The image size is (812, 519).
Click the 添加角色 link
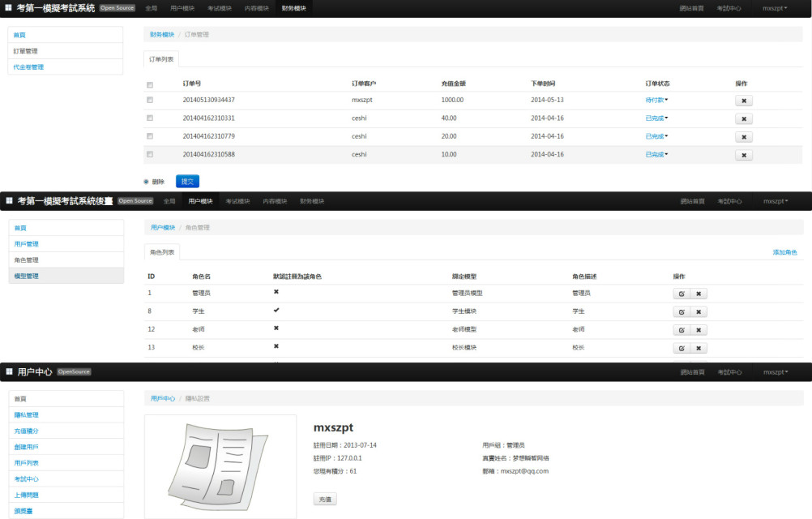point(784,252)
